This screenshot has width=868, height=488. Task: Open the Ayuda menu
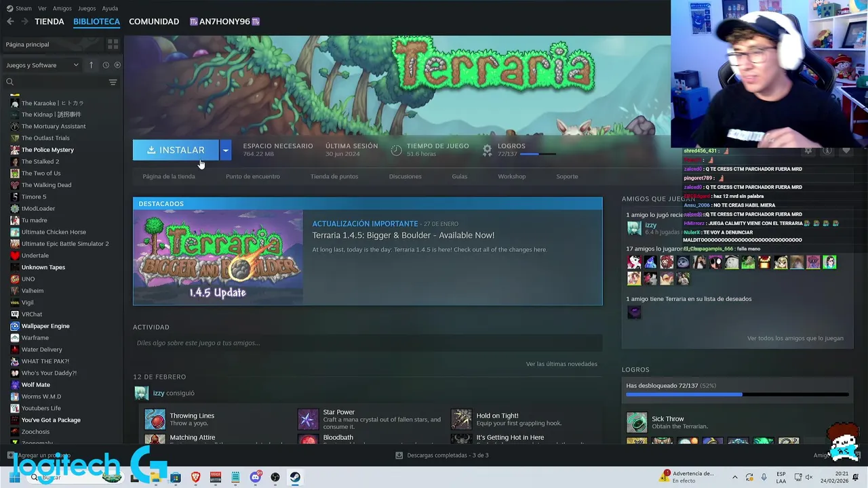(x=110, y=8)
